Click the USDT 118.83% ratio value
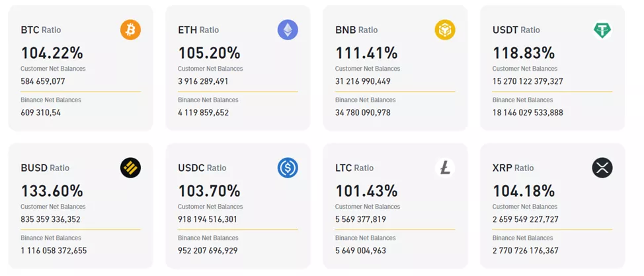Screen dimensions: 644x276 (524, 53)
